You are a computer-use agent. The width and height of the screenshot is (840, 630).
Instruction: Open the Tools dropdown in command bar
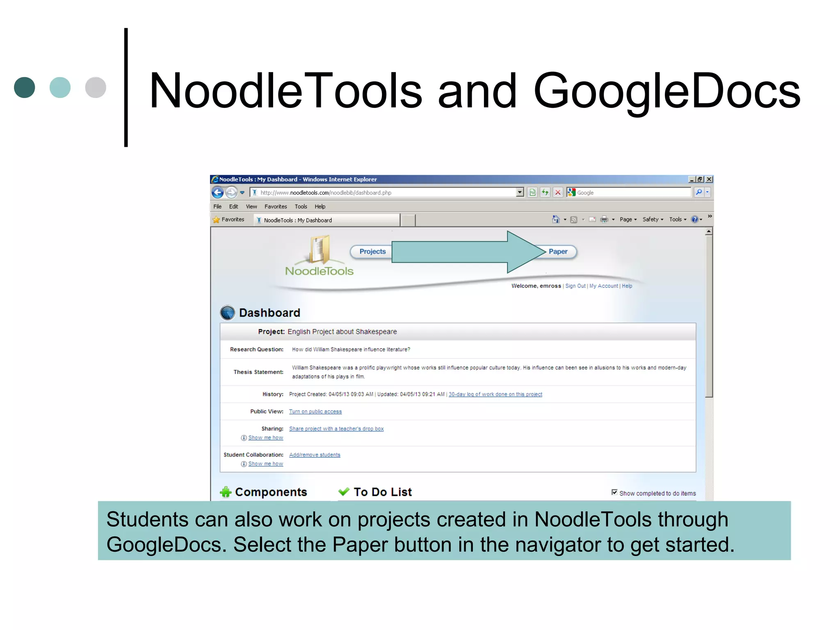click(678, 219)
